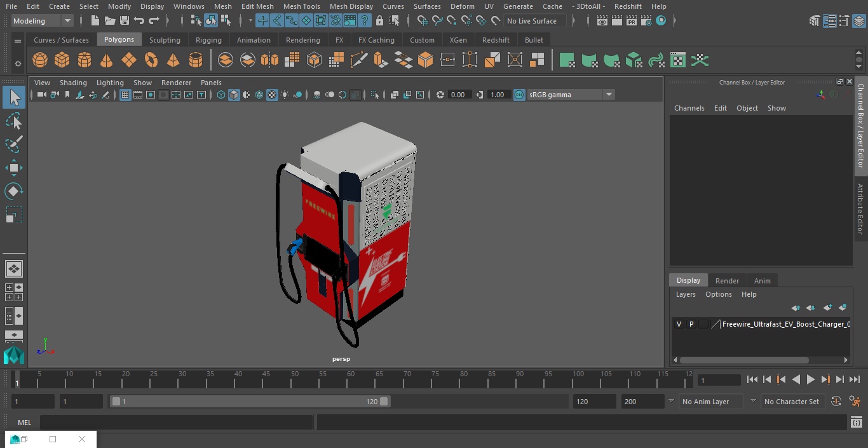This screenshot has width=868, height=448.
Task: Switch to the Sculpting shelf tab
Action: (x=165, y=39)
